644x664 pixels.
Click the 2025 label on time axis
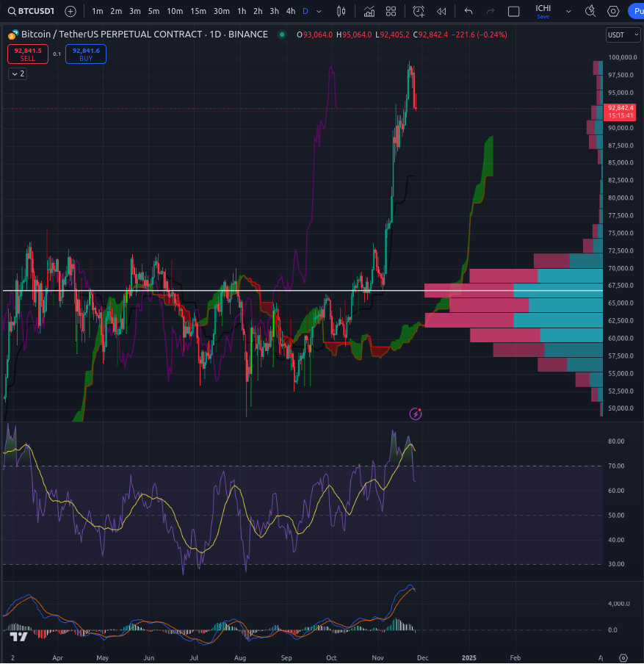[x=469, y=658]
